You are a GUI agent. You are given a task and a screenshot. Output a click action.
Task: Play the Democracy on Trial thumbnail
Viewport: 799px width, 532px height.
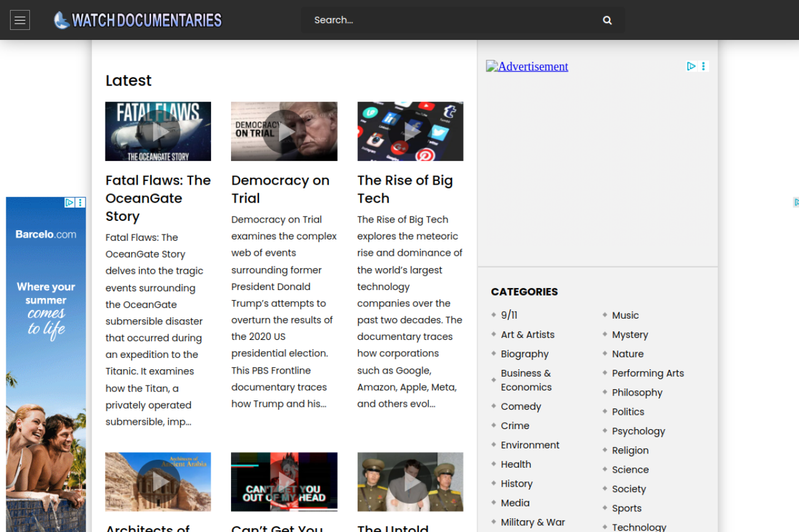coord(284,132)
